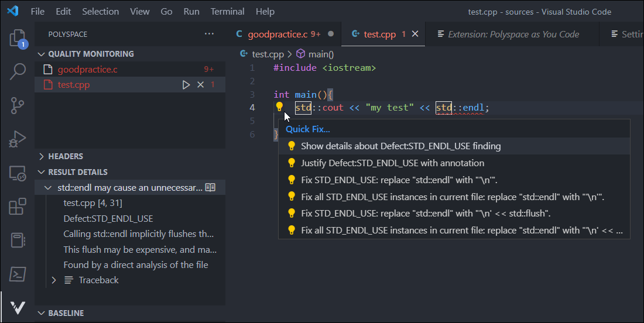Select Show details about Defect:STD_ENDL_USE finding

(454, 146)
